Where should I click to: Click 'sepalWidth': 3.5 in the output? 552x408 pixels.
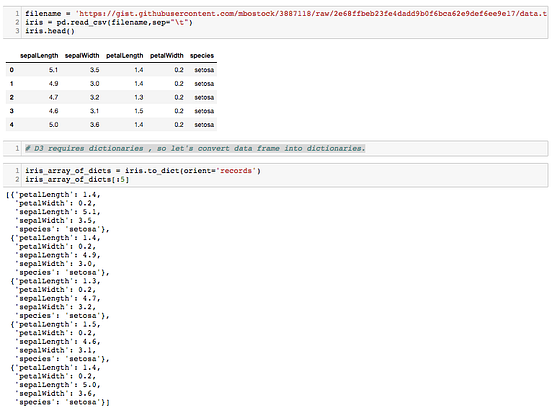(x=56, y=221)
